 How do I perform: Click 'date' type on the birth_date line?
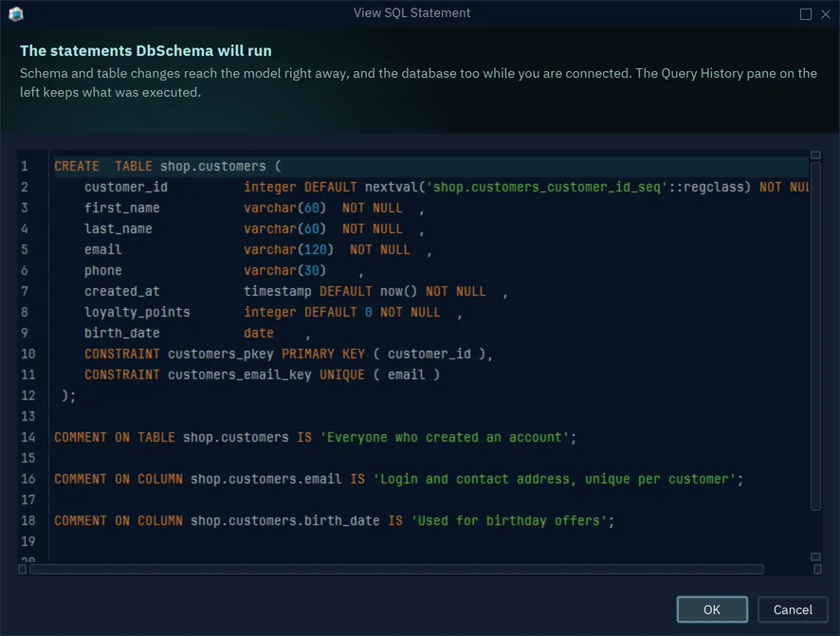[x=259, y=333]
